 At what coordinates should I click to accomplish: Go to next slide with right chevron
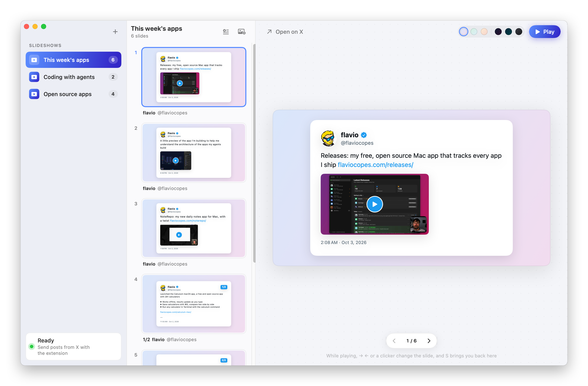pos(429,341)
